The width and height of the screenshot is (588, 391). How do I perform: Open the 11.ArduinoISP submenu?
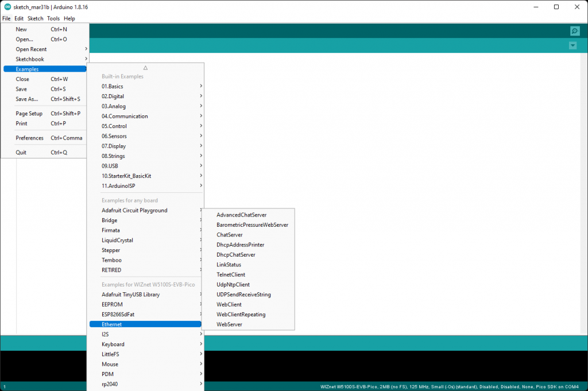click(145, 186)
